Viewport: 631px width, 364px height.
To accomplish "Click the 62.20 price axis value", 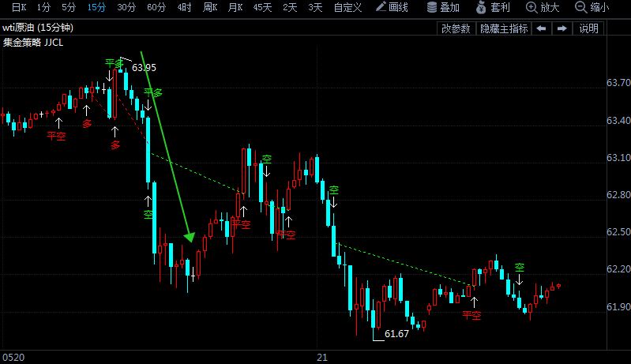I will [618, 268].
